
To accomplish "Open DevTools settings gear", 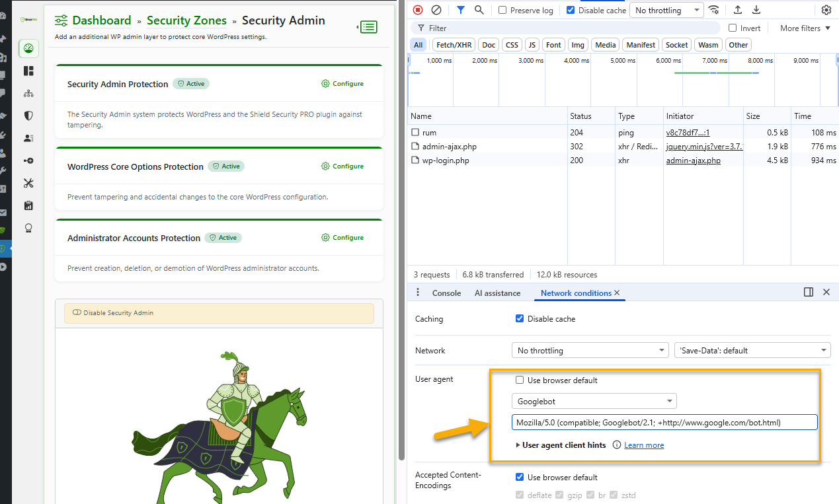I will (826, 10).
